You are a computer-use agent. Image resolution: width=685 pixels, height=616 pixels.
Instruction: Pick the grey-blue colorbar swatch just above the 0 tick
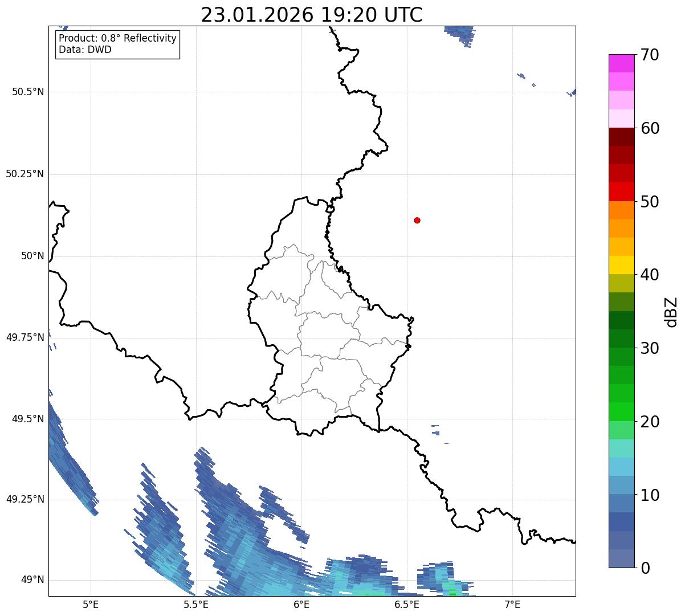pyautogui.click(x=622, y=558)
